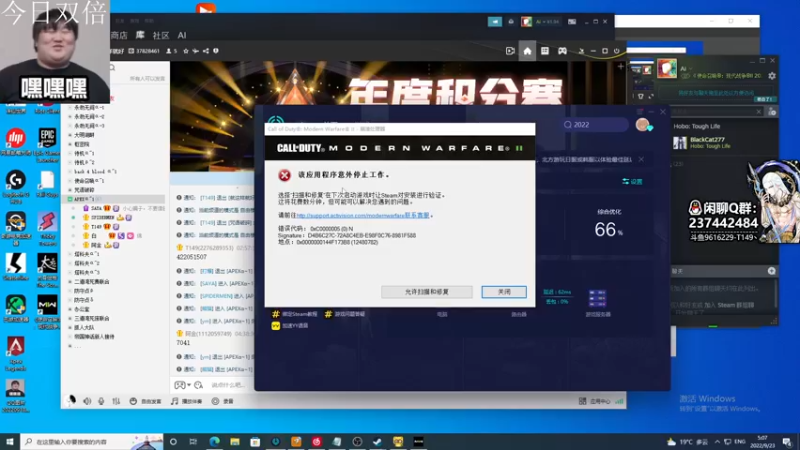This screenshot has height=450, width=800.
Task: Click the 自由发言 speech mode button
Action: [x=146, y=402]
